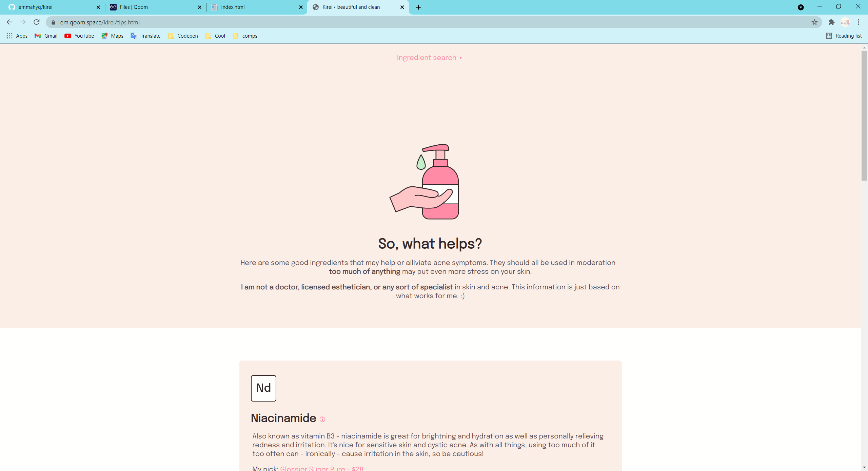Expand the Cool bookmark folder
The width and height of the screenshot is (868, 471).
click(x=216, y=36)
